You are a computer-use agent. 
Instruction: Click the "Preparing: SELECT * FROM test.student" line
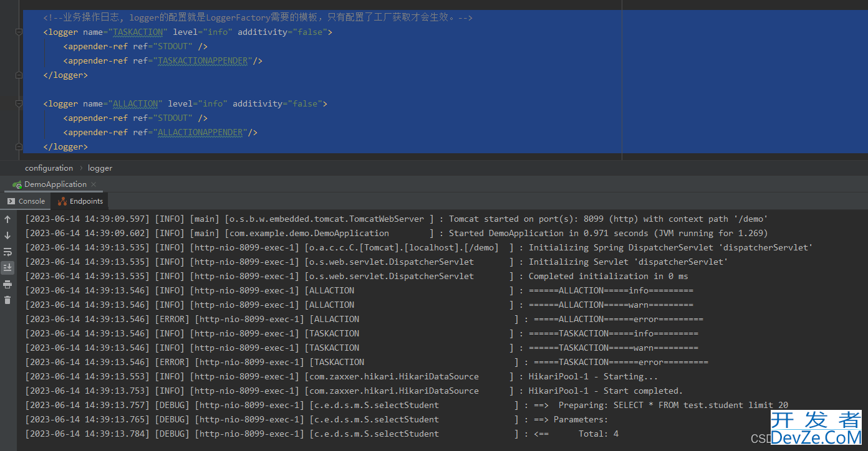pos(407,405)
